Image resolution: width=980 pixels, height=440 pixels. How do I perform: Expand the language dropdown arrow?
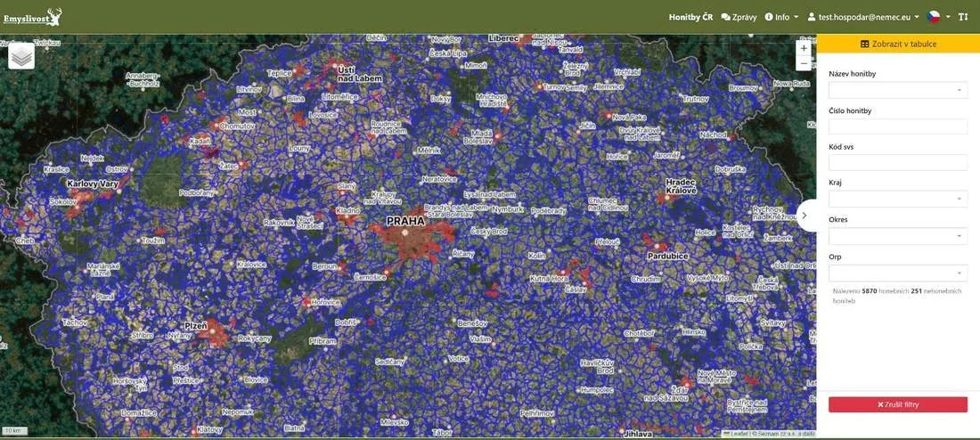[x=948, y=17]
